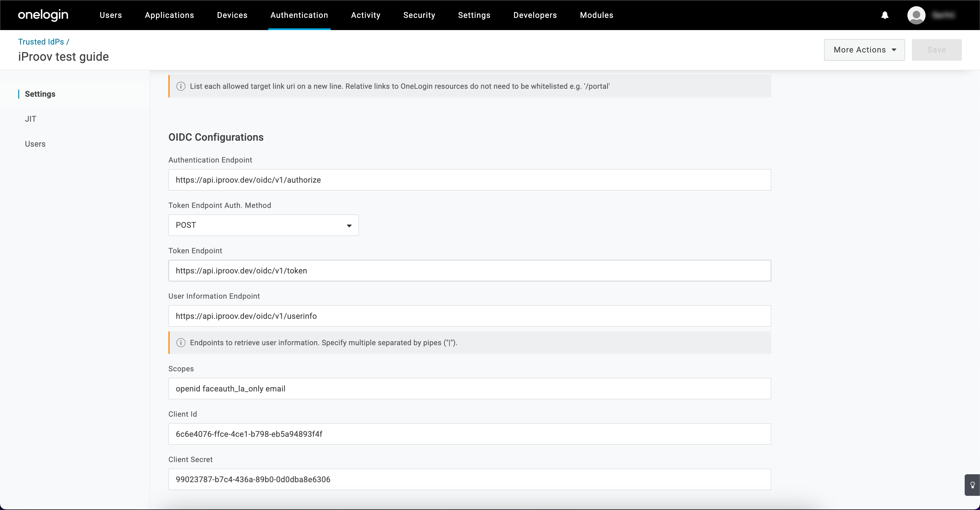Open the Developers menu
Image resolution: width=980 pixels, height=510 pixels.
[535, 15]
